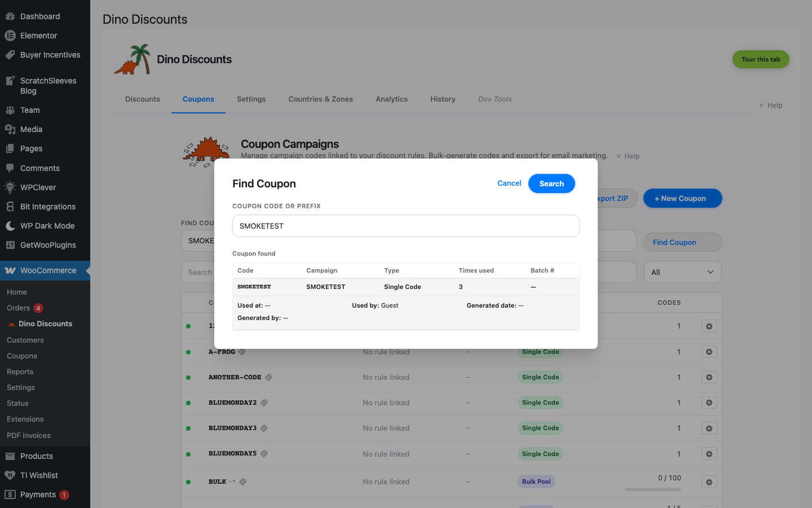
Task: Click the Dino Discounts palm tree logo
Action: tap(133, 59)
